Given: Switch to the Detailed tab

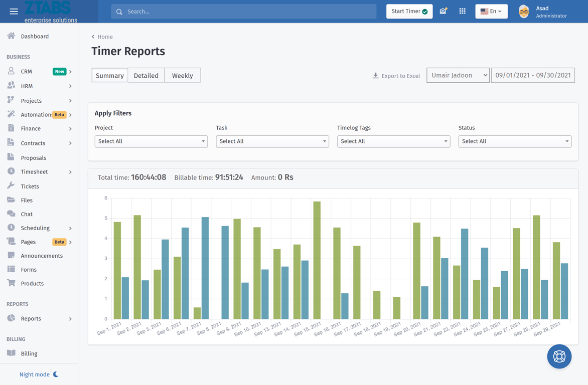Looking at the screenshot, I should point(146,75).
